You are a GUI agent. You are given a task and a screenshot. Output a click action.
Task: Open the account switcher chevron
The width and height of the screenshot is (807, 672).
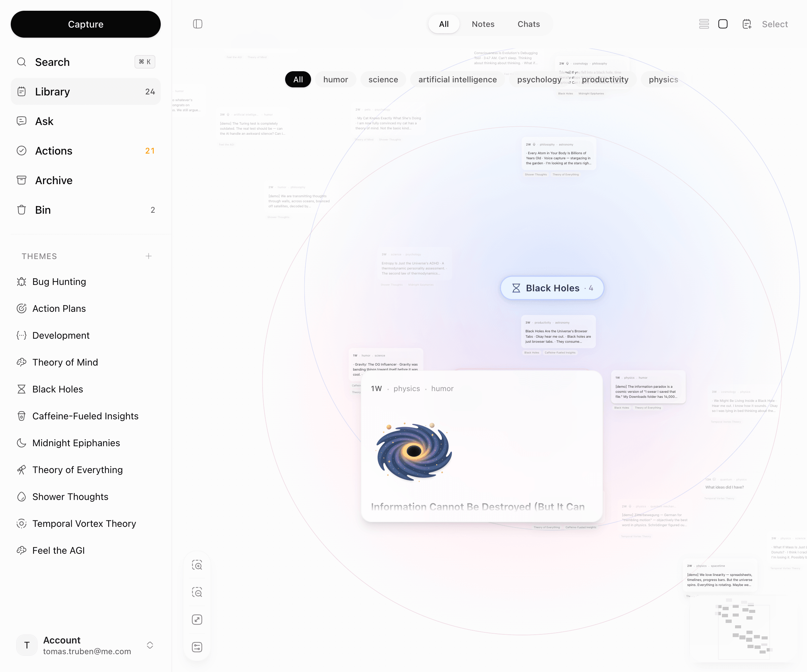coord(150,645)
